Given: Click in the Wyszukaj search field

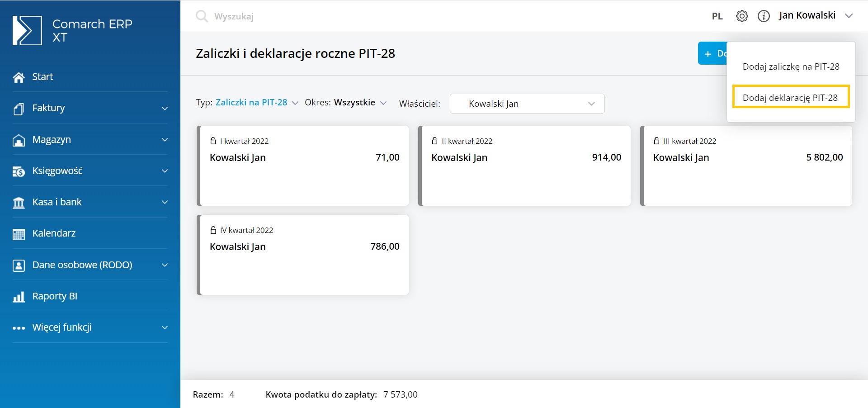Looking at the screenshot, I should pyautogui.click(x=316, y=16).
